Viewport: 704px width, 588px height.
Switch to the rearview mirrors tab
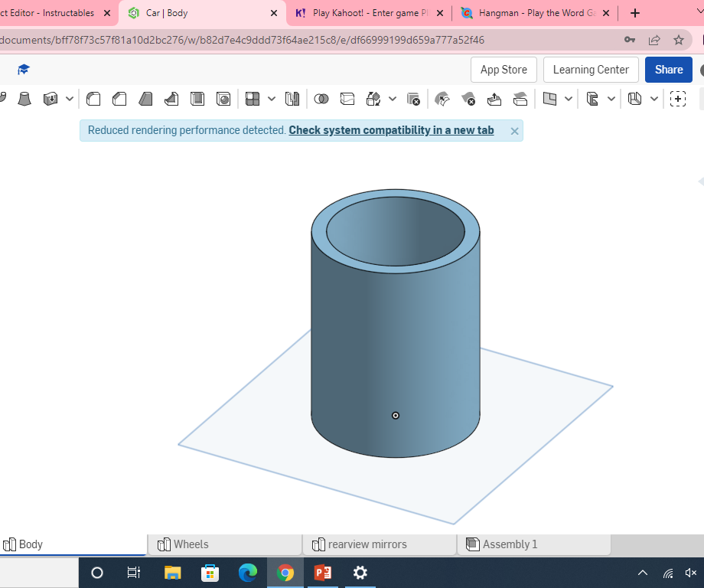380,544
